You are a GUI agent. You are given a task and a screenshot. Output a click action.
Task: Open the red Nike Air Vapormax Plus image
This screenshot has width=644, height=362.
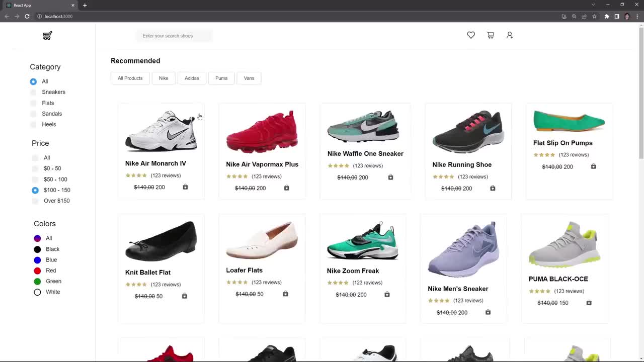(x=262, y=132)
